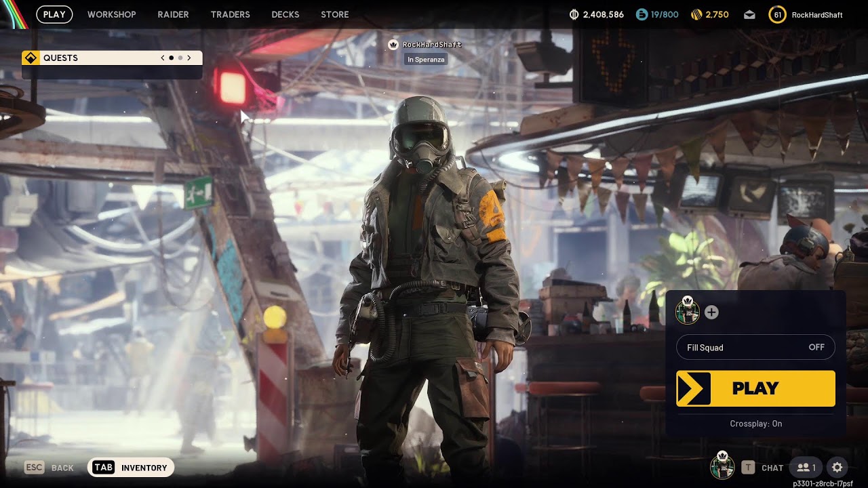Viewport: 868px width, 488px height.
Task: Open the RAIDER tab
Action: pos(173,14)
